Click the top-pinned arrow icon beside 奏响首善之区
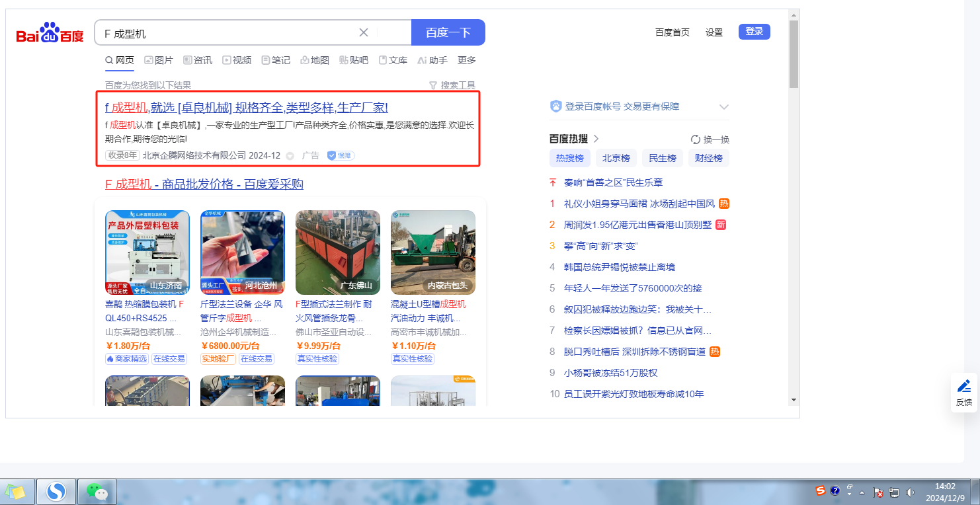This screenshot has height=505, width=980. pos(553,182)
